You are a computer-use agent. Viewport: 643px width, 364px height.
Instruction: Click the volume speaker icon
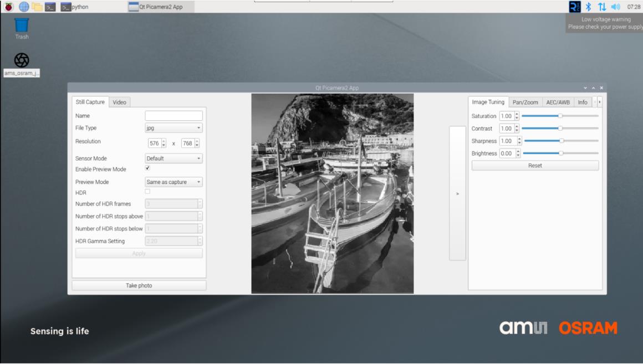click(615, 7)
